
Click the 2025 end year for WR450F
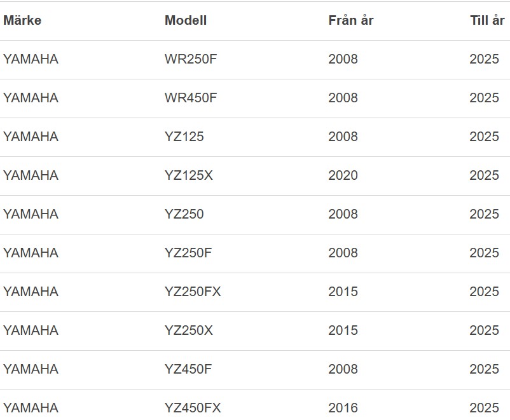[484, 98]
